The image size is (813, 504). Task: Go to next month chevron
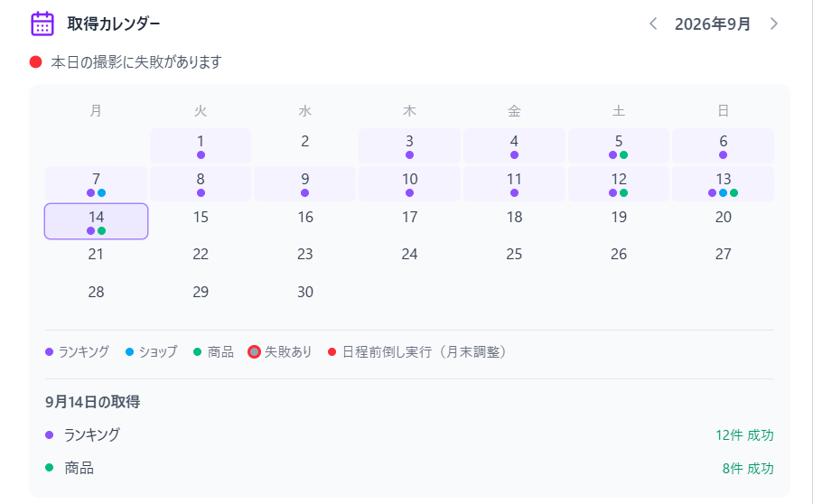pos(773,23)
